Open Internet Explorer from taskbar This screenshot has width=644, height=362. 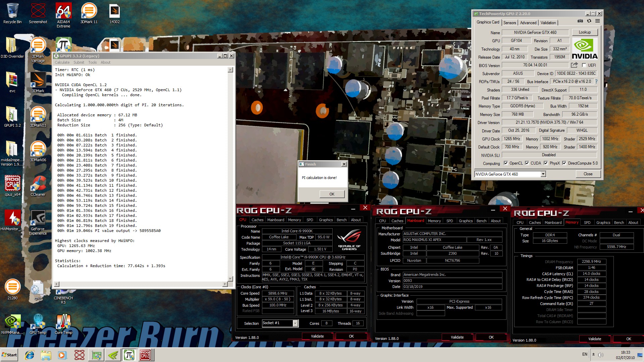point(30,355)
